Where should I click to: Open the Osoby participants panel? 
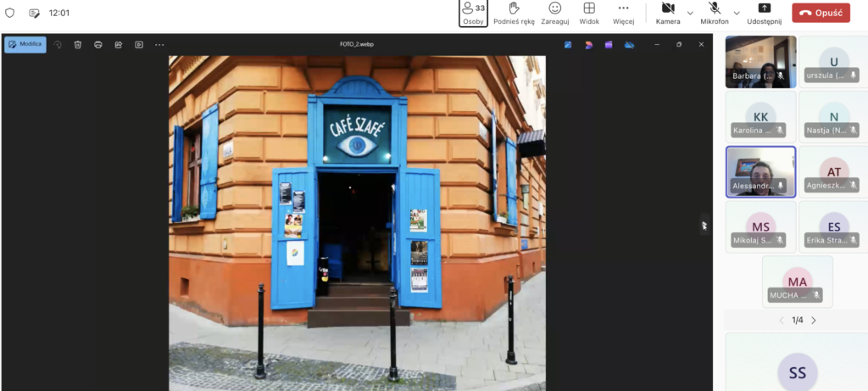473,13
